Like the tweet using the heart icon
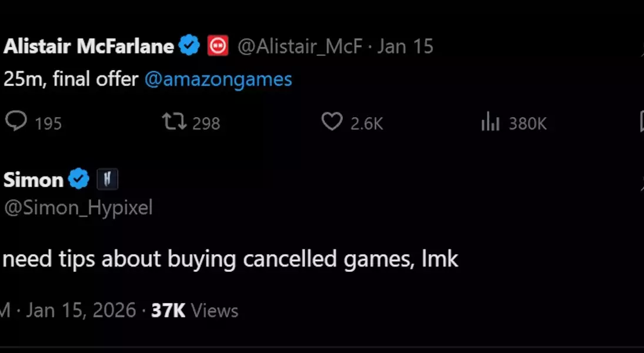The width and height of the screenshot is (644, 353). tap(332, 122)
